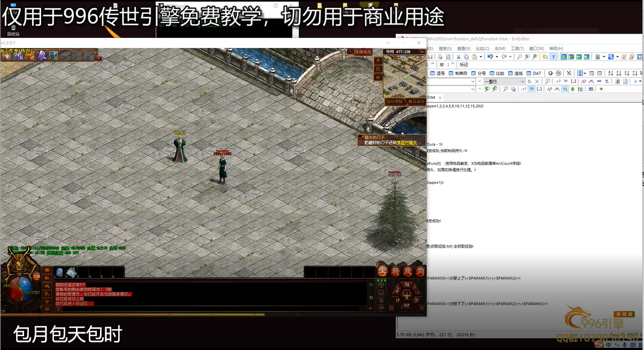Click the 成 round button in game
The width and height of the screenshot is (644, 350).
[x=408, y=271]
